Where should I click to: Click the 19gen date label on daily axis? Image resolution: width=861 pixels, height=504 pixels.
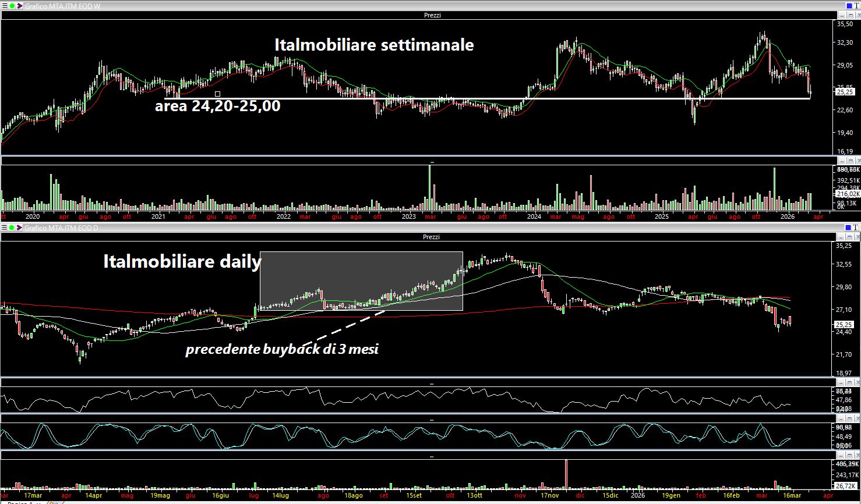pyautogui.click(x=671, y=496)
